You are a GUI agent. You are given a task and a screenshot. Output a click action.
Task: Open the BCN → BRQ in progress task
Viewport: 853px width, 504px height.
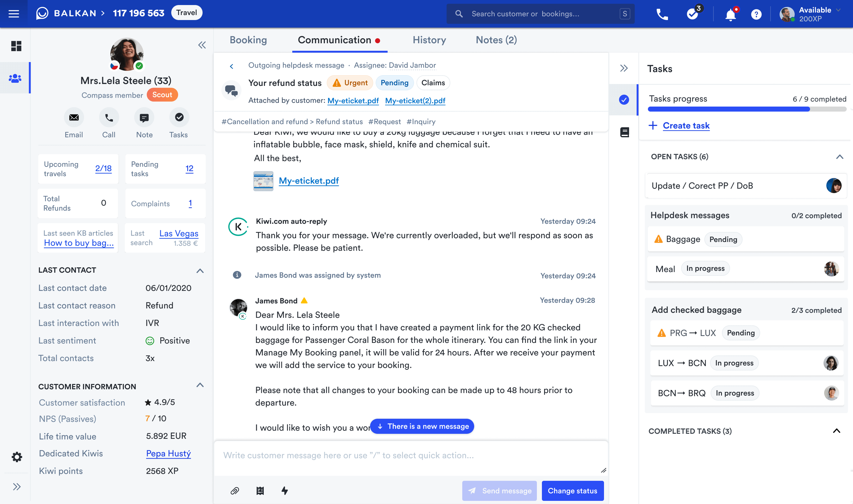point(747,393)
